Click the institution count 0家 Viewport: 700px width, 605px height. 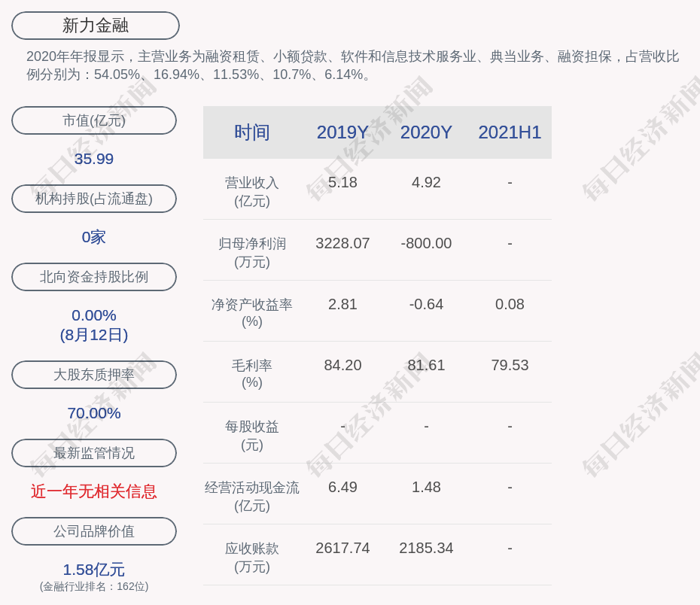(94, 237)
